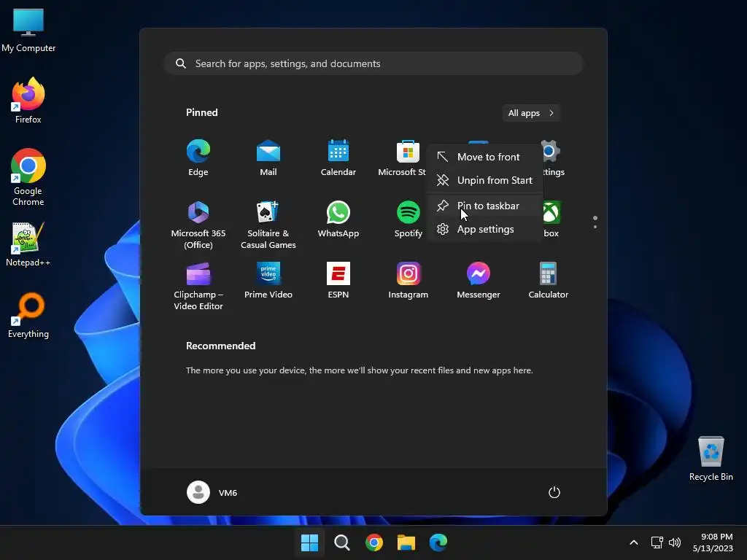The image size is (747, 560).
Task: Select Pin to taskbar option
Action: point(484,206)
